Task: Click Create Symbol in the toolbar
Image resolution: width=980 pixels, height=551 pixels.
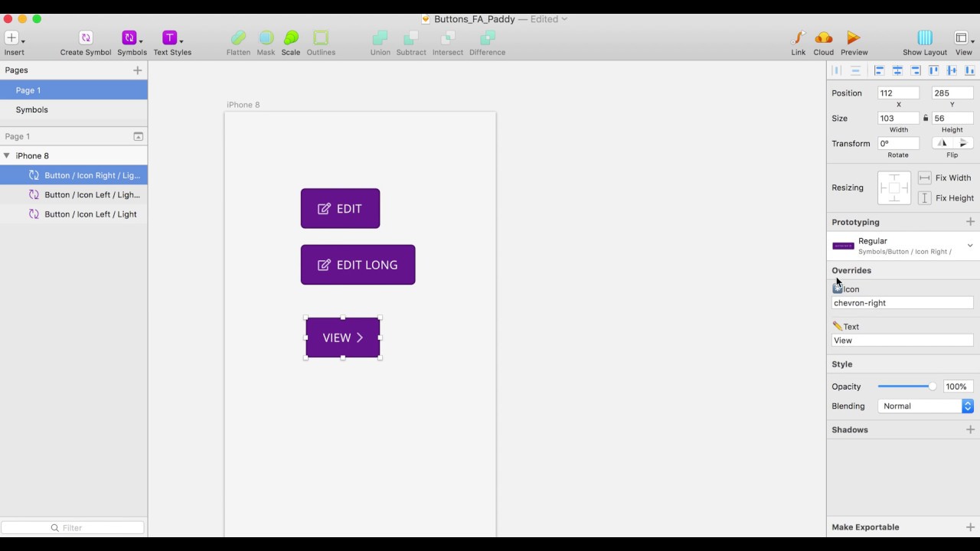Action: (85, 37)
